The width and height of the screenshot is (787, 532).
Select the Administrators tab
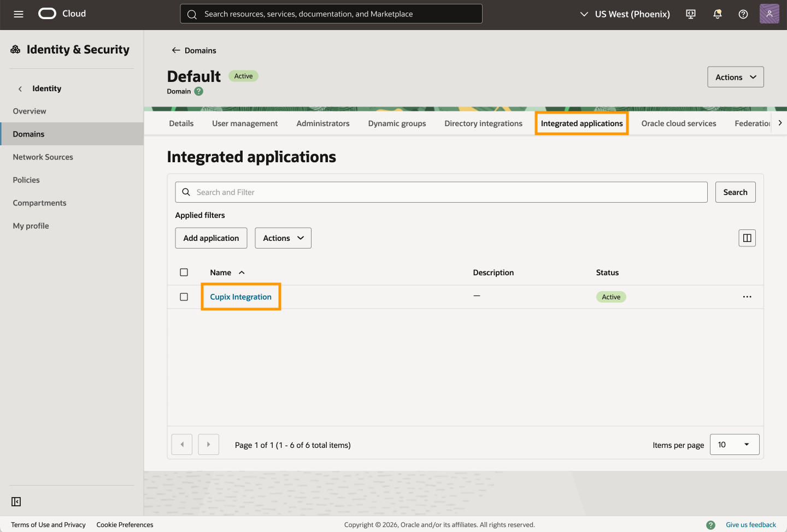coord(323,123)
